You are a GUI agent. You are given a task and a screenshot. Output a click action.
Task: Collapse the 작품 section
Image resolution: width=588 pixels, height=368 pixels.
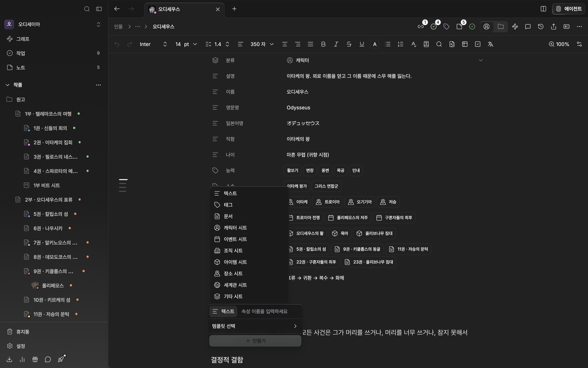(x=8, y=85)
